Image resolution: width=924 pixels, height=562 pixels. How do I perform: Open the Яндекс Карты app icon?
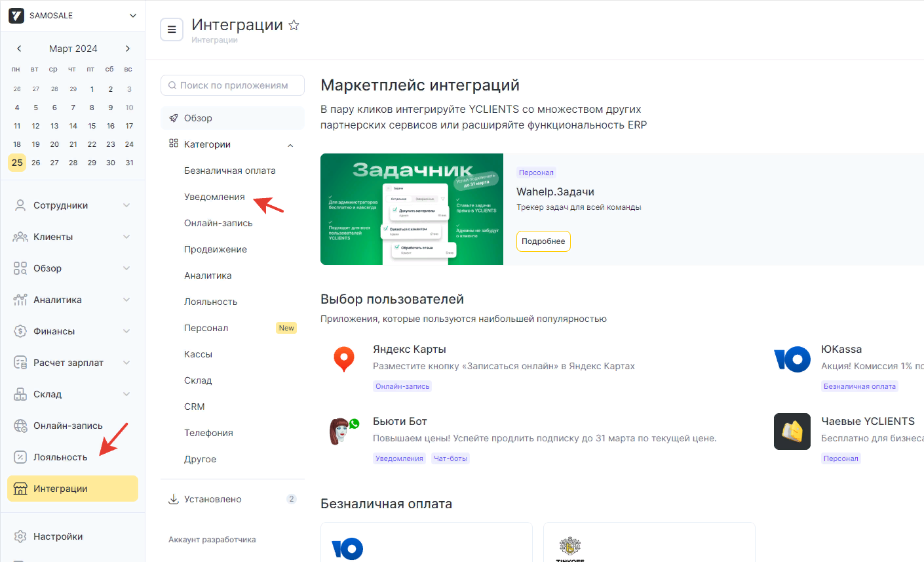click(x=344, y=359)
